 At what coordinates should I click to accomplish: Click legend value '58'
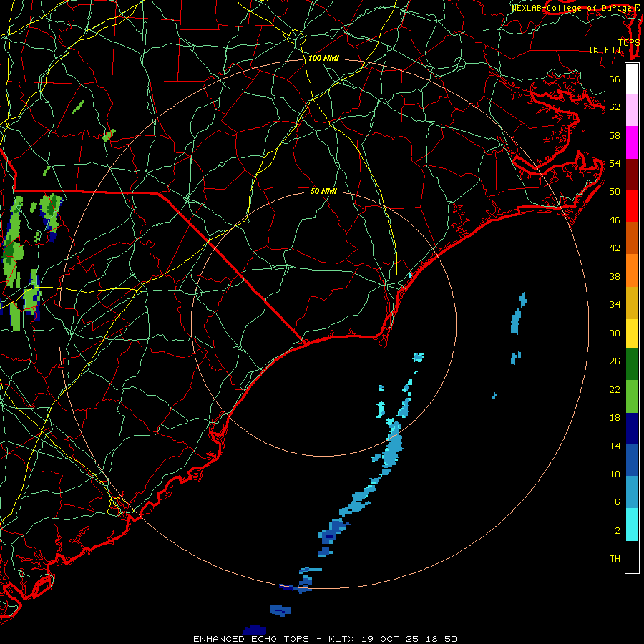615,135
